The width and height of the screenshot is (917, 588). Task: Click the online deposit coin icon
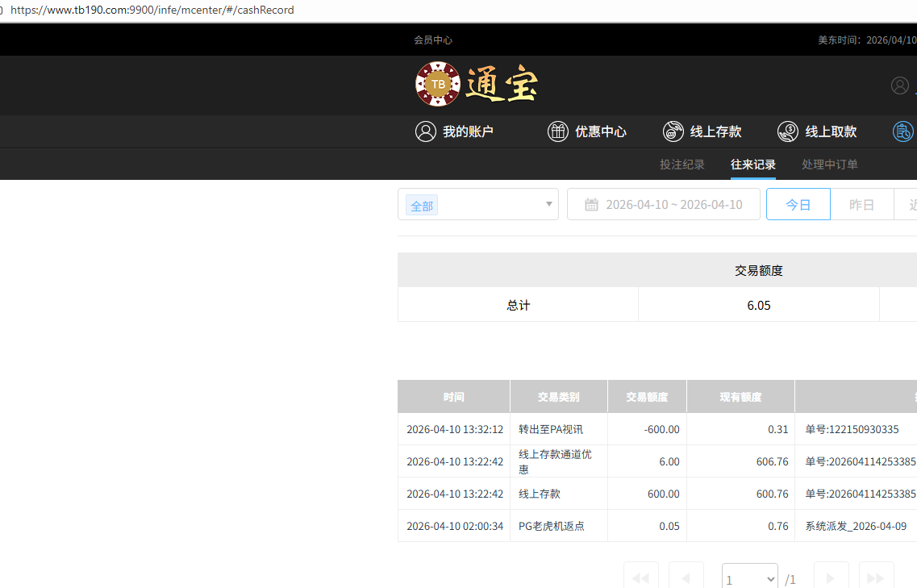(673, 131)
